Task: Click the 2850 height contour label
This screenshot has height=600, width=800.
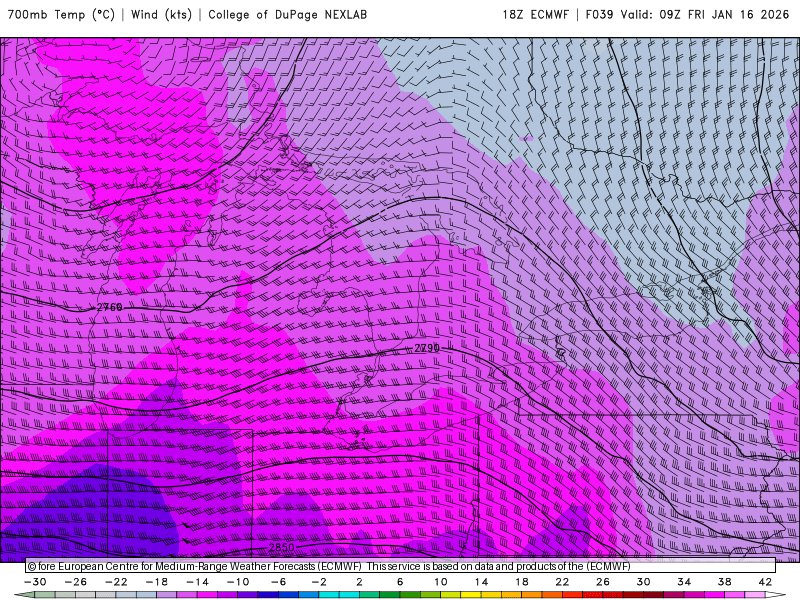Action: [281, 547]
